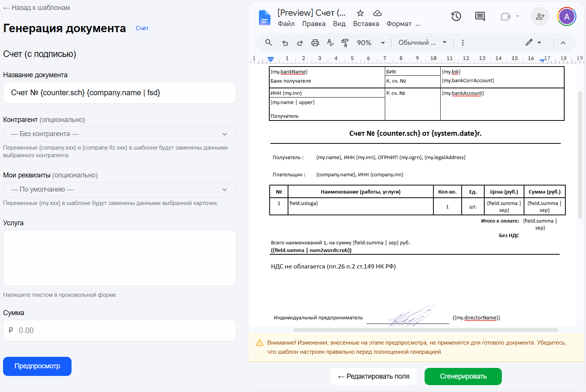Click the Preview Счет document title

(311, 13)
